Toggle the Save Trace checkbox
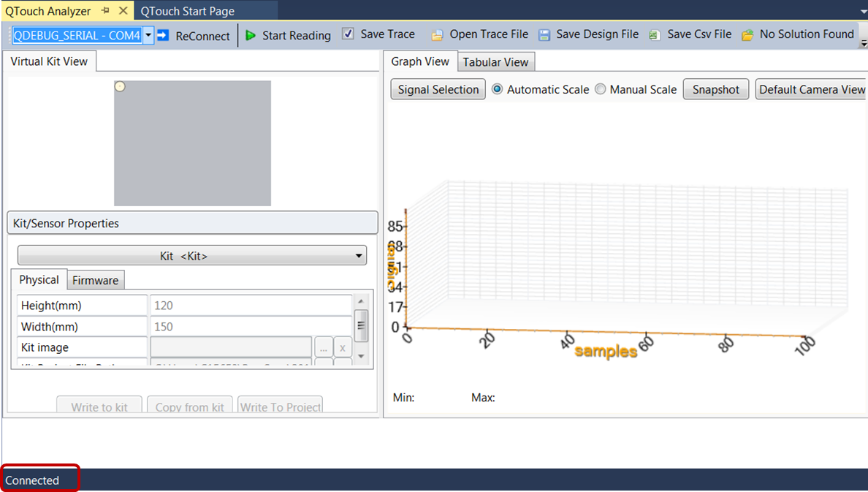Screen dimensions: 868x492 tap(349, 34)
